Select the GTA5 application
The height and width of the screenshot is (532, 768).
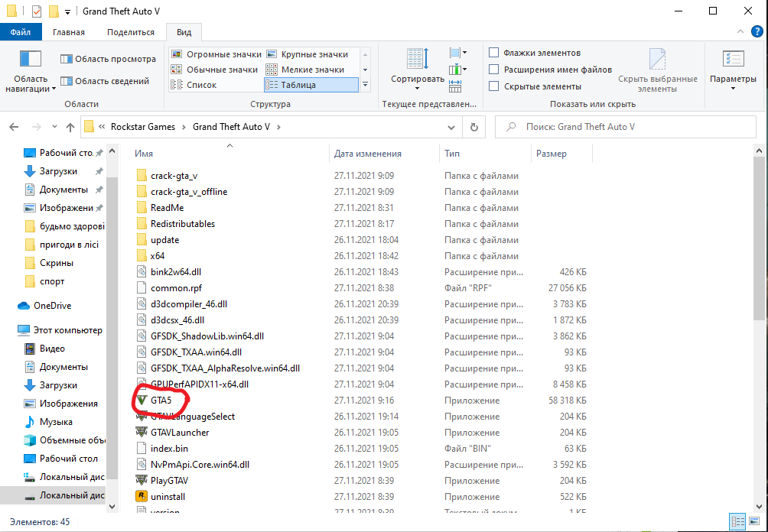[161, 401]
